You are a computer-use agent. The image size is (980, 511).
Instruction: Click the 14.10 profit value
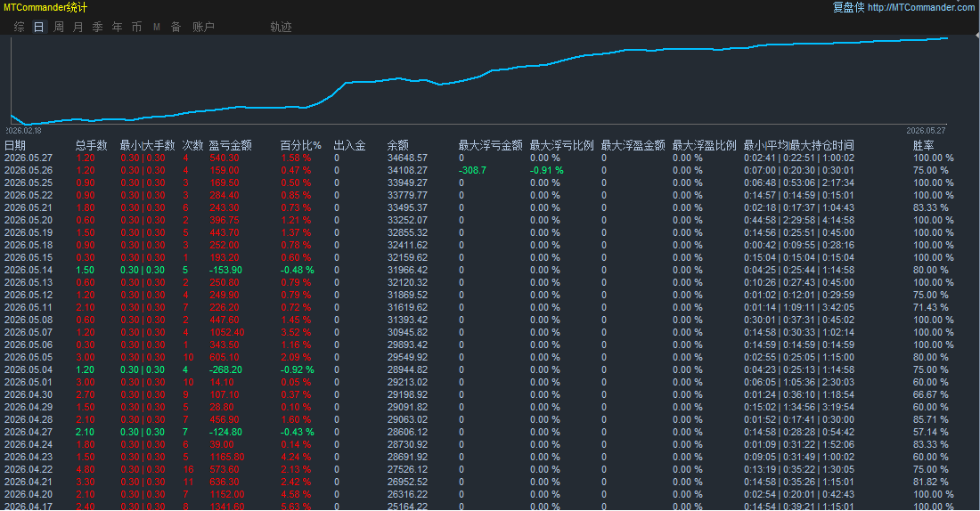click(222, 382)
